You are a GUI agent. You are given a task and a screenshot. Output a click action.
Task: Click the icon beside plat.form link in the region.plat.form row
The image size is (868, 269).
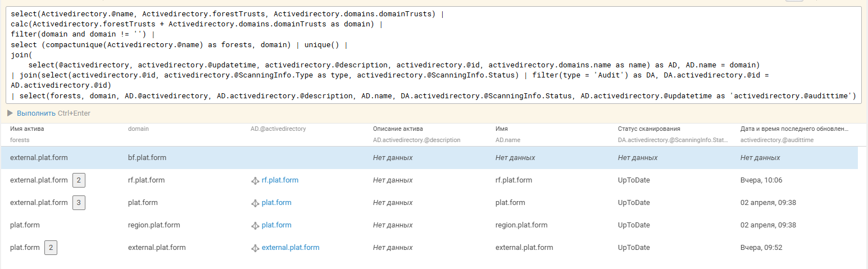(x=255, y=225)
